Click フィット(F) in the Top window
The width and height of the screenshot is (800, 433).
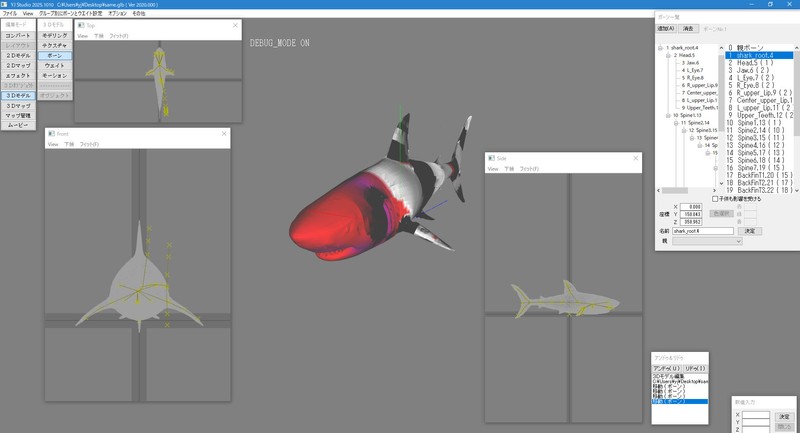(x=119, y=36)
